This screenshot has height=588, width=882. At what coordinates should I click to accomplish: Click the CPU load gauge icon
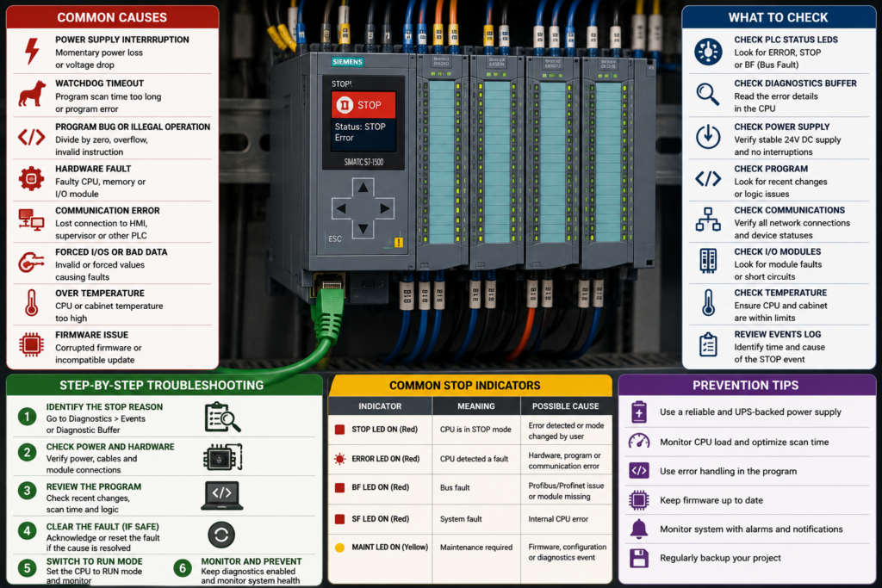pyautogui.click(x=639, y=442)
